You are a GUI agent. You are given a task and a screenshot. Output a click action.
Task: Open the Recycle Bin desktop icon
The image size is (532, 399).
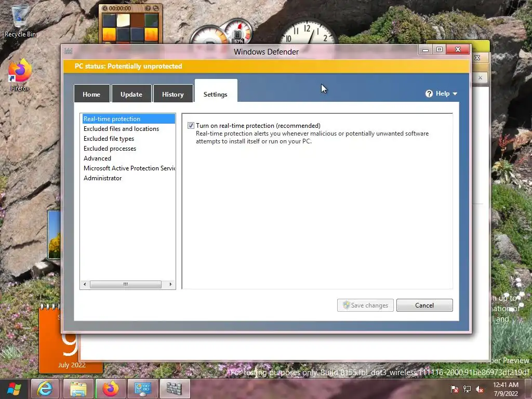coord(20,21)
